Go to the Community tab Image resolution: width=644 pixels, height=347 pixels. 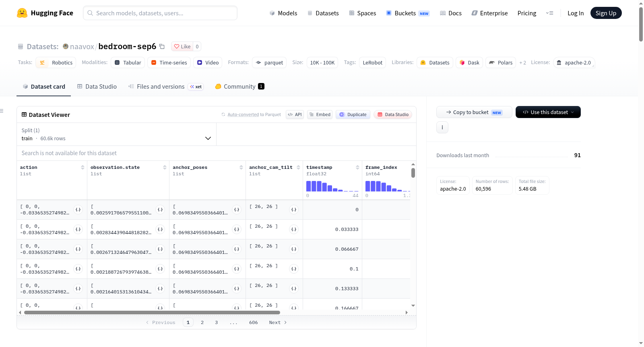tap(240, 86)
